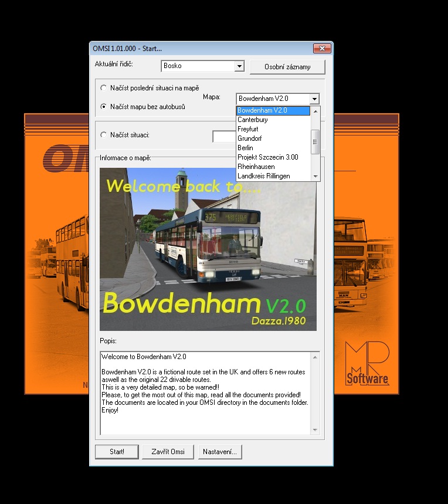Select Berlin map entry
448x504 pixels.
[245, 148]
